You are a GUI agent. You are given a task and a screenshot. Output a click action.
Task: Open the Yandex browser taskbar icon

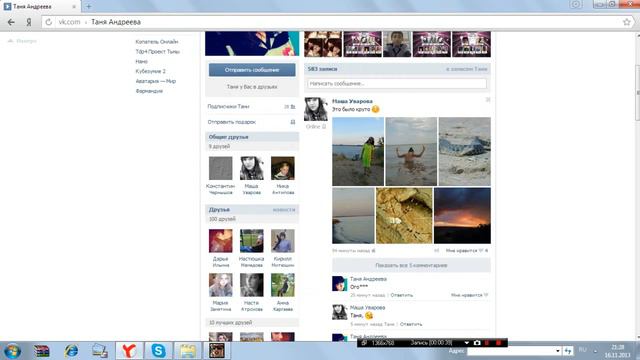129,351
